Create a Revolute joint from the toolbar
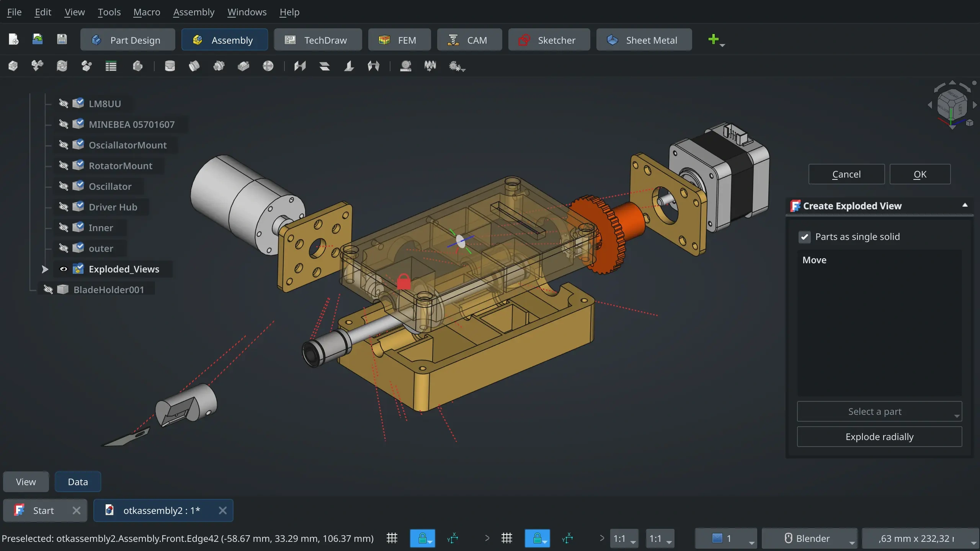 (x=194, y=66)
